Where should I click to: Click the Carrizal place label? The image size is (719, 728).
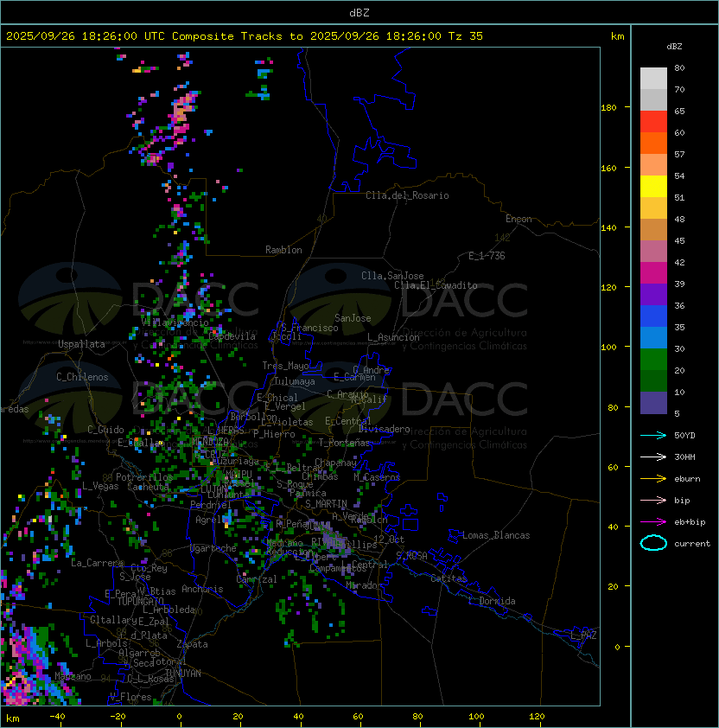[257, 579]
